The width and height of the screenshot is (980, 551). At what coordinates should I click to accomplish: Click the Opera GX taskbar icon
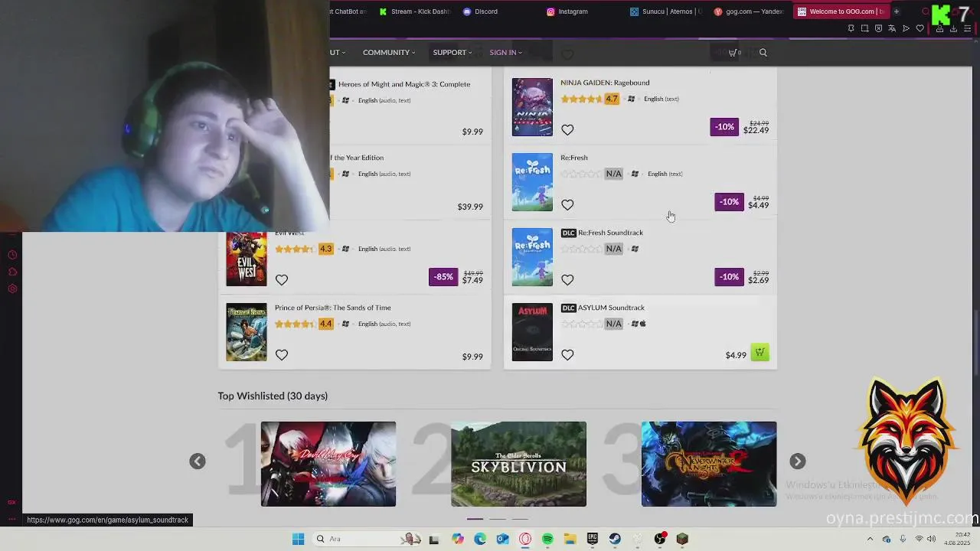coord(524,539)
